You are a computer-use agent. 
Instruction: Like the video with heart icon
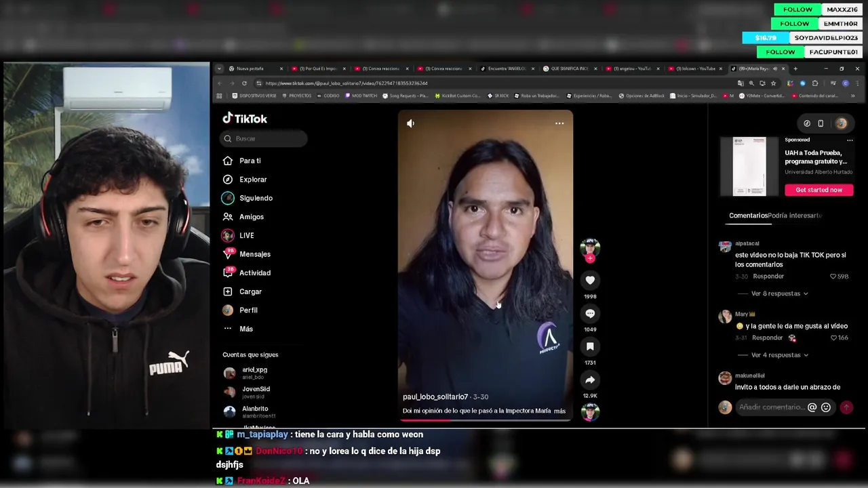tap(590, 281)
